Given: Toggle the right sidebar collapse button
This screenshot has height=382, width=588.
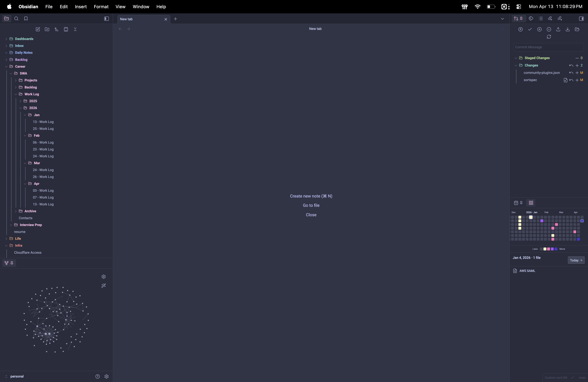Looking at the screenshot, I should [x=581, y=19].
